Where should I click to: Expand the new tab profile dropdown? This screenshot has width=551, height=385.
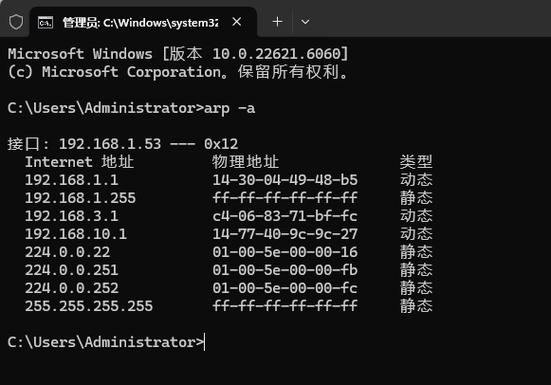click(305, 22)
